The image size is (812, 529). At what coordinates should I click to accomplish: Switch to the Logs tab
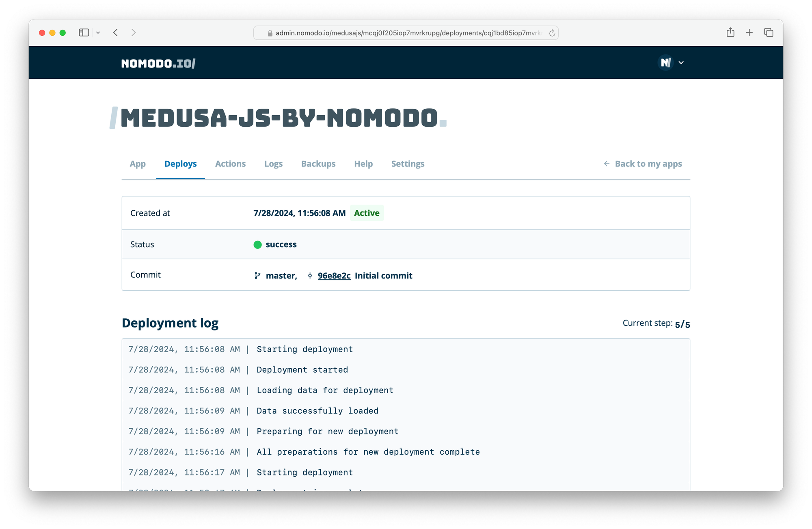coord(273,164)
